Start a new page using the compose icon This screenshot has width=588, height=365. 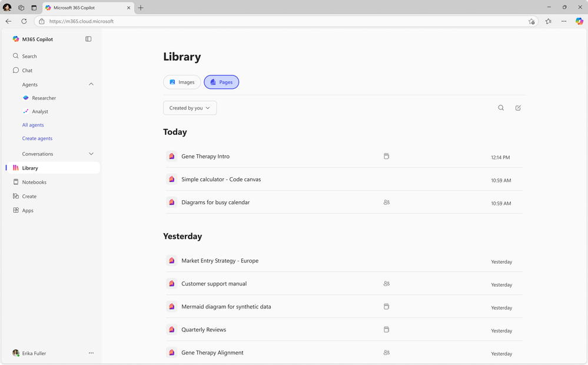pyautogui.click(x=518, y=108)
